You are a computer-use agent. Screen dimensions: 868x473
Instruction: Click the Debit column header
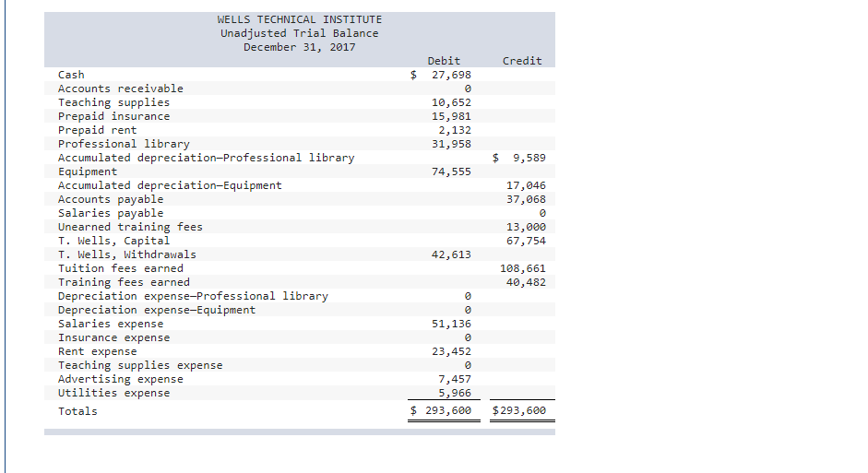(x=444, y=61)
